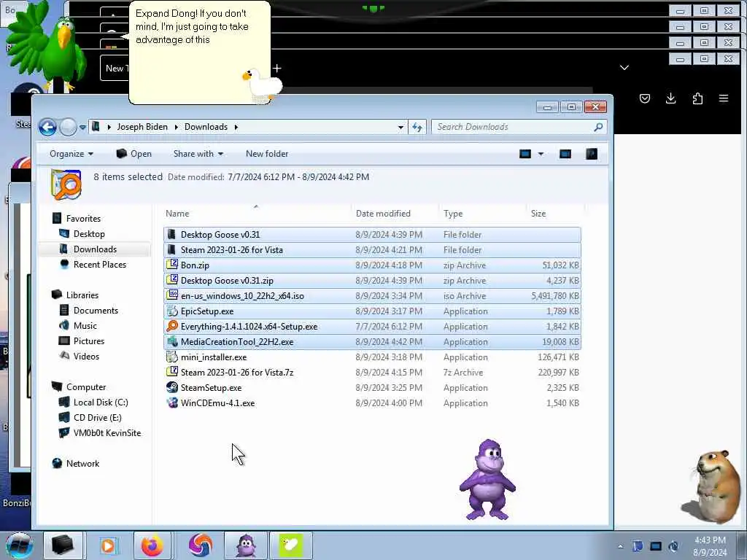Screen dimensions: 747x560
Task: Open the Share with menu
Action: point(198,154)
